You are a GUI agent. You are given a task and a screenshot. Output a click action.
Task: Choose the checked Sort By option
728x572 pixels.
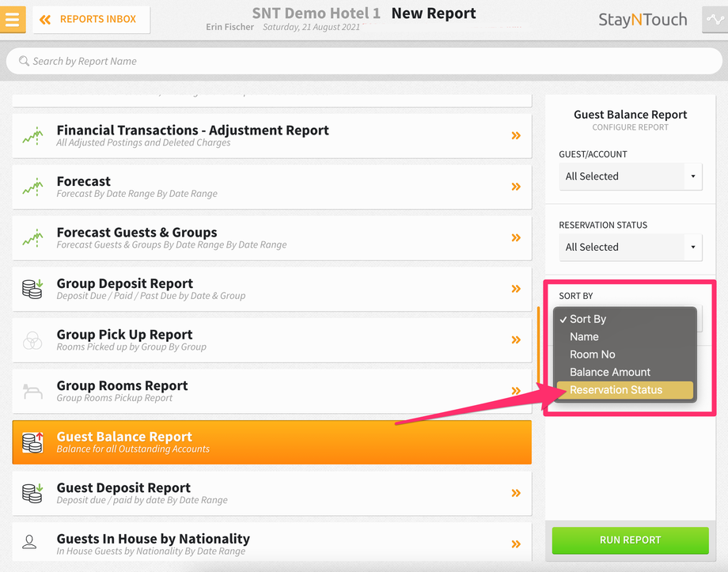[625, 319]
